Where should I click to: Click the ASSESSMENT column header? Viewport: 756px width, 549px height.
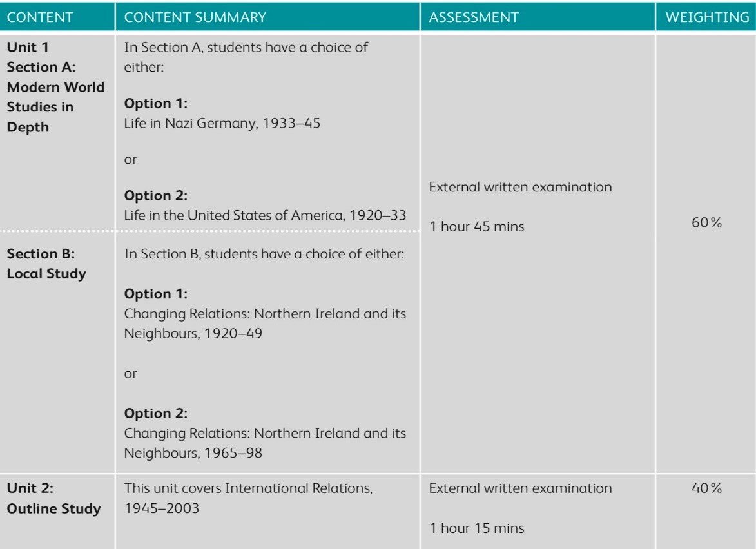473,17
